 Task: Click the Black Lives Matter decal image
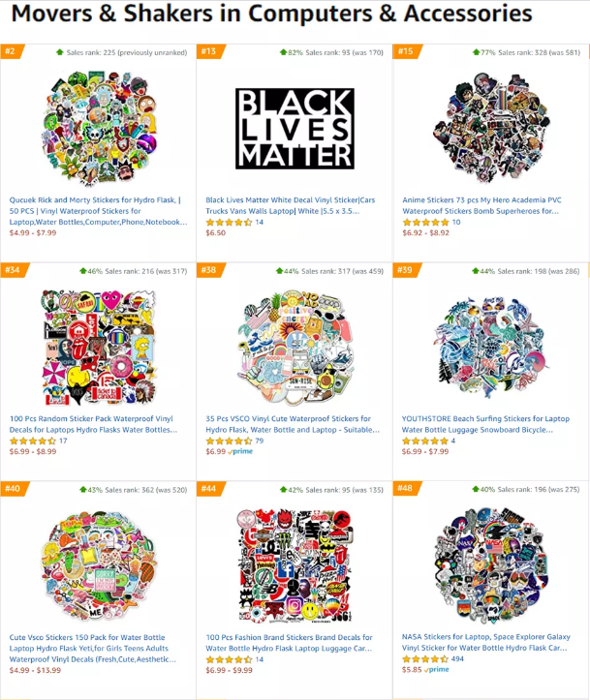pyautogui.click(x=295, y=129)
